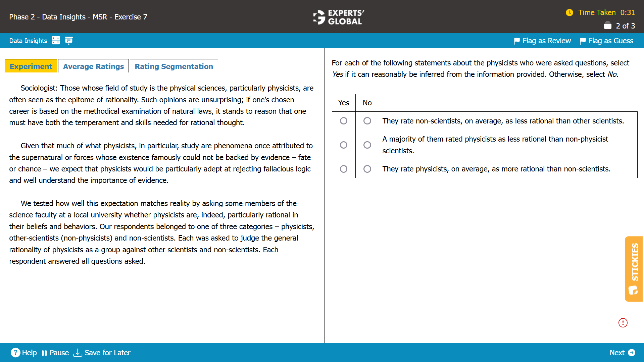Select No for the majority rated physicists statement
Screen dimensions: 644x362
coord(367,145)
